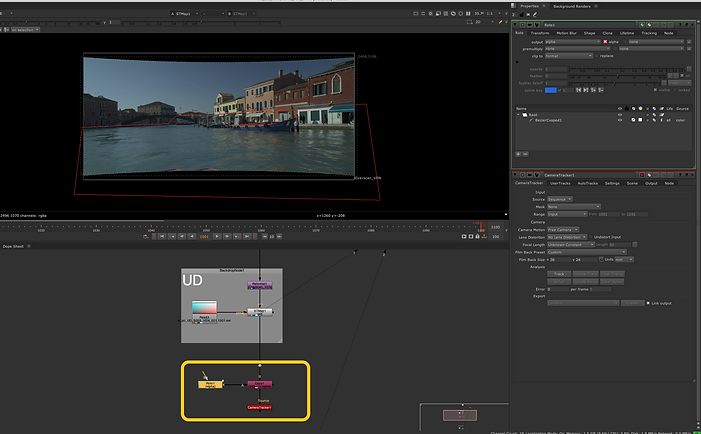This screenshot has height=434, width=701.
Task: Open the Source Sequence dropdown
Action: [x=560, y=199]
